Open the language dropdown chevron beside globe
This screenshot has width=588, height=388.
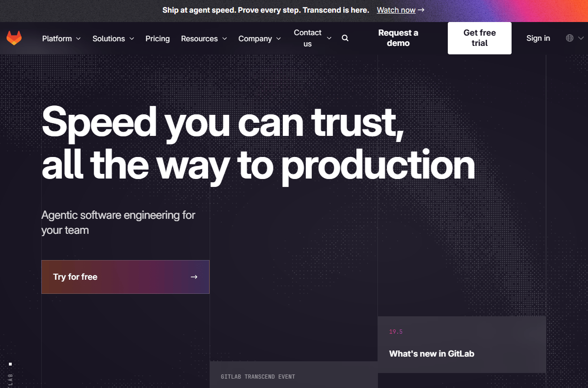point(581,38)
